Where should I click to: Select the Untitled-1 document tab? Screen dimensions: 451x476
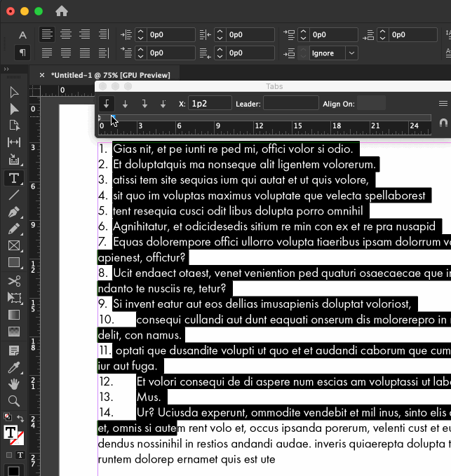click(111, 75)
